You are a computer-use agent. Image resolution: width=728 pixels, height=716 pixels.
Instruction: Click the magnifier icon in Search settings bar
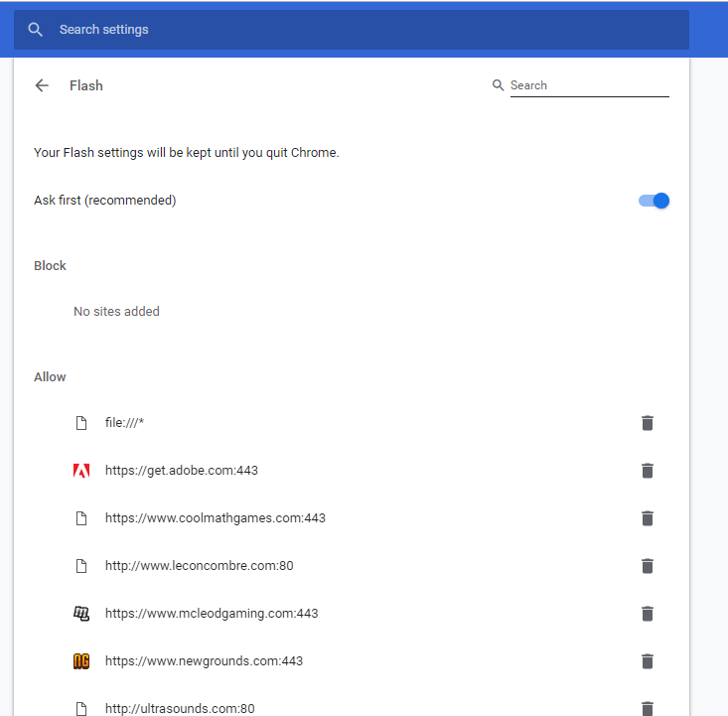pyautogui.click(x=36, y=30)
